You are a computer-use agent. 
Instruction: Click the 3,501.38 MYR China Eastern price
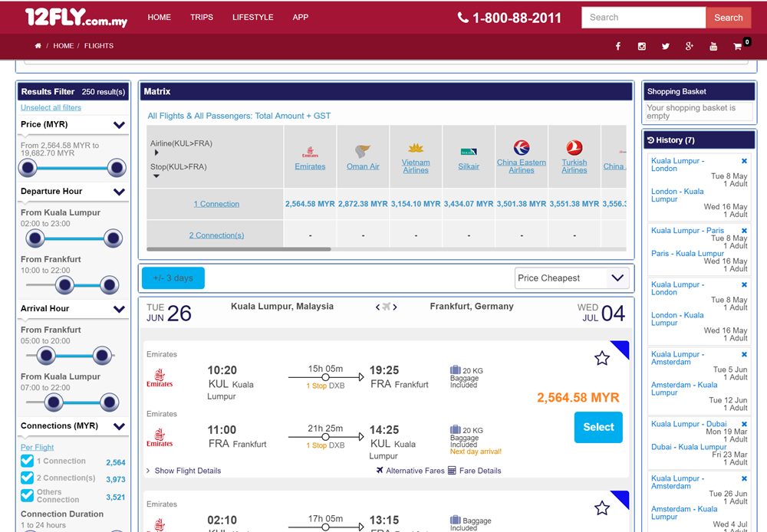(522, 204)
